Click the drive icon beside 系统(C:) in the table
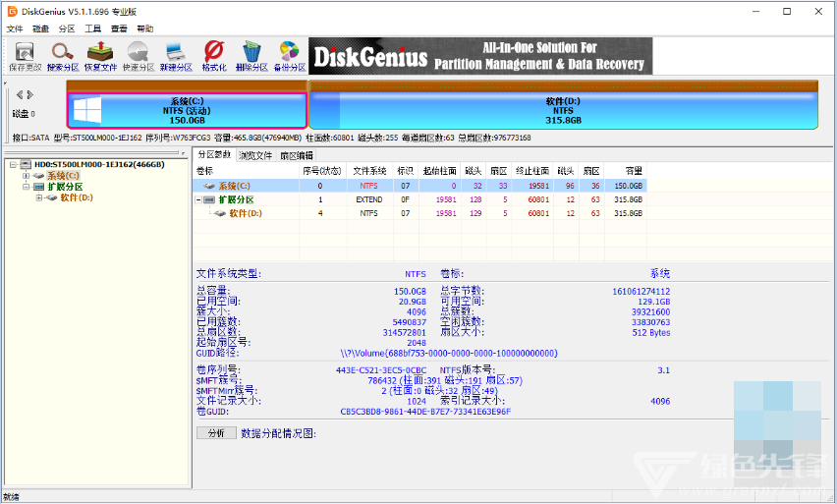837x504 pixels. click(x=209, y=186)
